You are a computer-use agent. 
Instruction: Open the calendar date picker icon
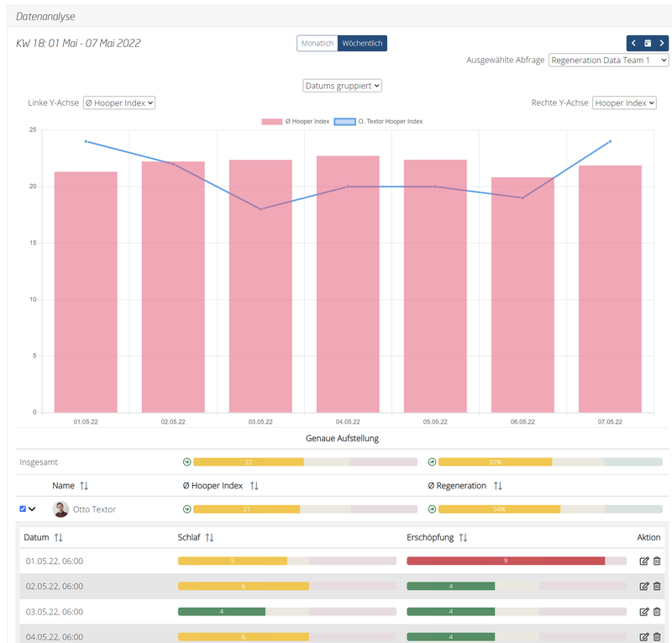648,43
